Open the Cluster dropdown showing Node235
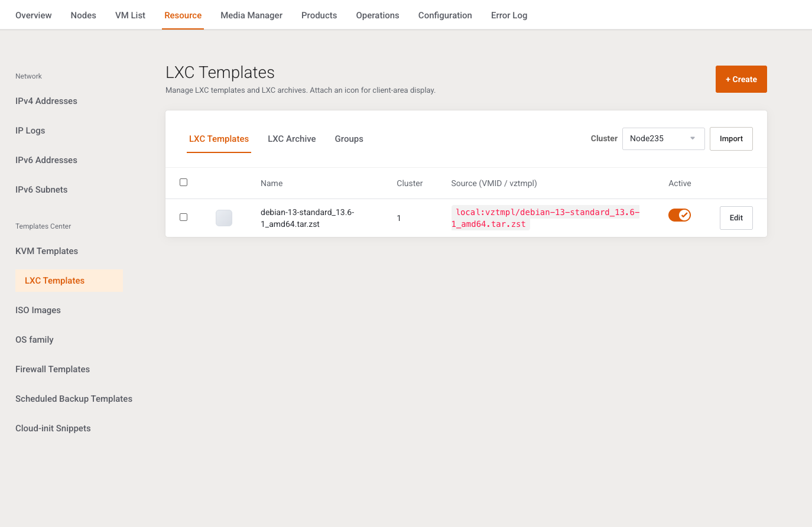The height and width of the screenshot is (527, 812). pos(663,139)
